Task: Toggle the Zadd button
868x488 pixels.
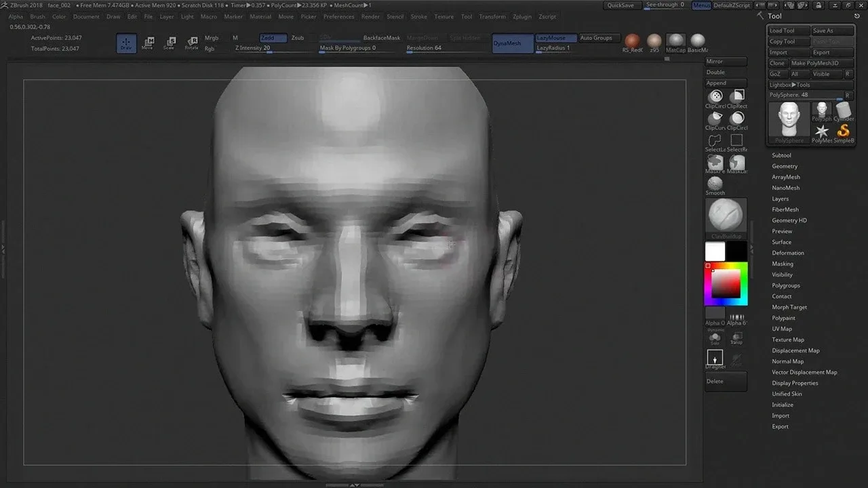Action: click(x=273, y=38)
